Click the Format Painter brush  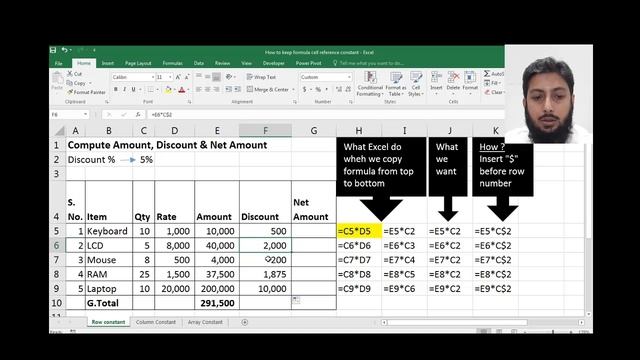[87, 92]
